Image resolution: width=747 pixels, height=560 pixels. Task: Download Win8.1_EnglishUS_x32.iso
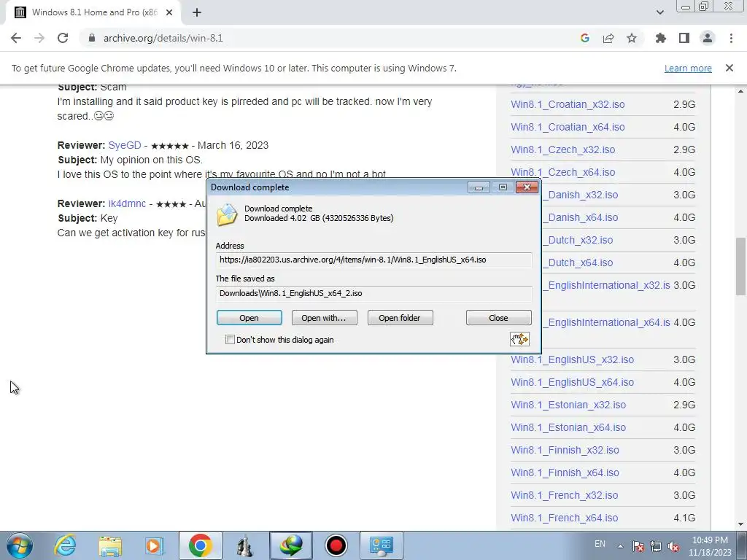click(x=573, y=359)
